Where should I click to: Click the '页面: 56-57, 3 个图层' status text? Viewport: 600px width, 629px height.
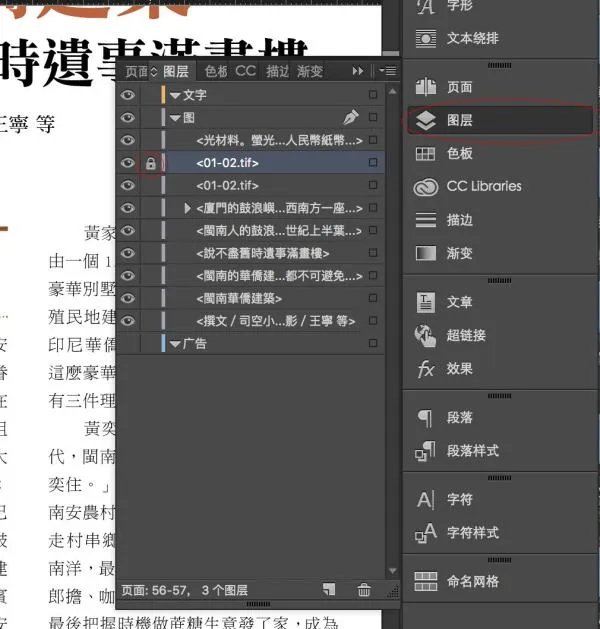(x=184, y=590)
